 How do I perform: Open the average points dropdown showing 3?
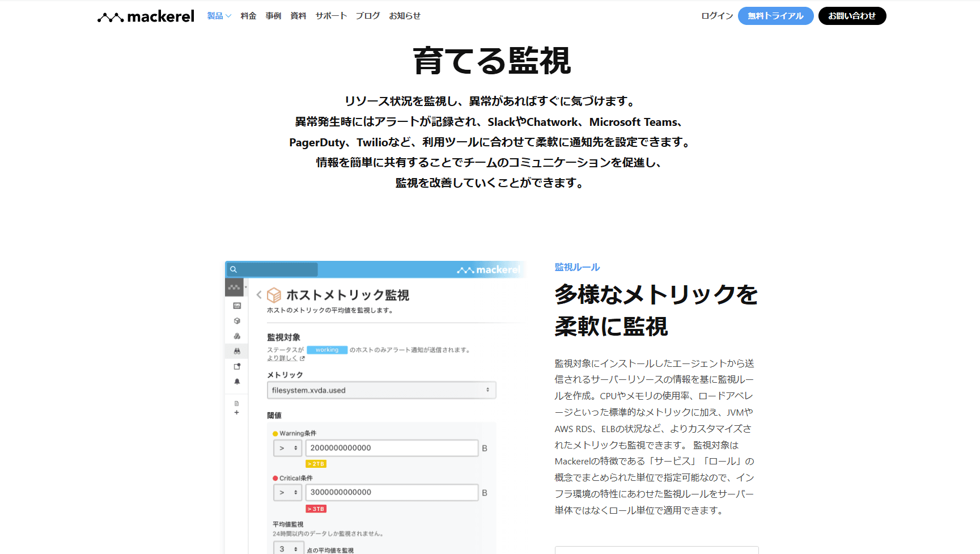(x=288, y=548)
